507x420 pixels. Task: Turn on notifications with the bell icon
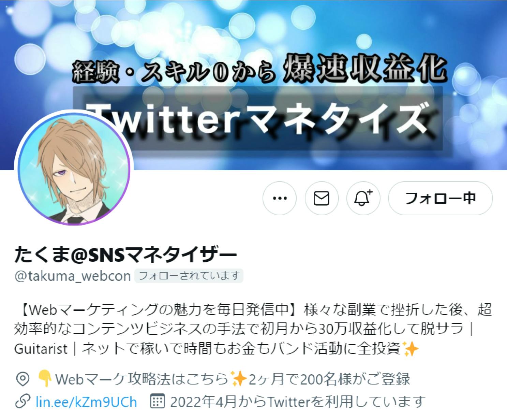pyautogui.click(x=363, y=198)
